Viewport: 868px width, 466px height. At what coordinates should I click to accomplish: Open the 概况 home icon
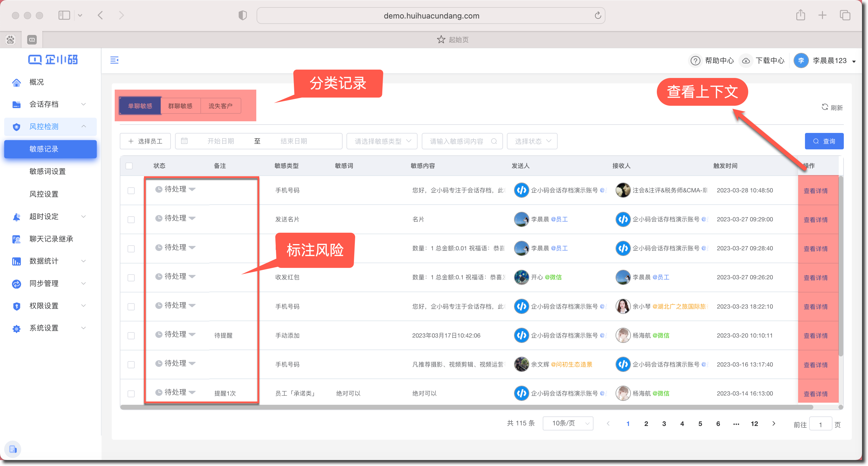[x=16, y=82]
